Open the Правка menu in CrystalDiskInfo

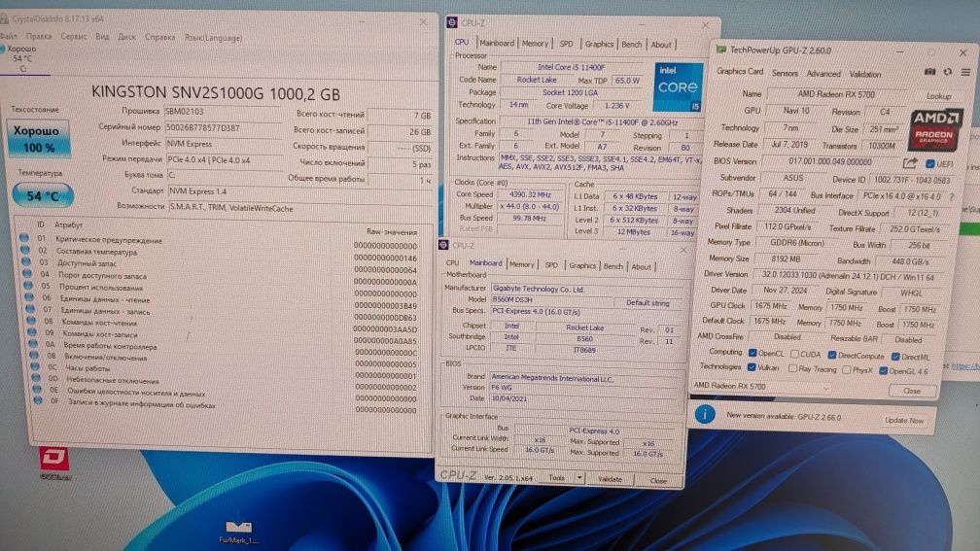pyautogui.click(x=39, y=36)
